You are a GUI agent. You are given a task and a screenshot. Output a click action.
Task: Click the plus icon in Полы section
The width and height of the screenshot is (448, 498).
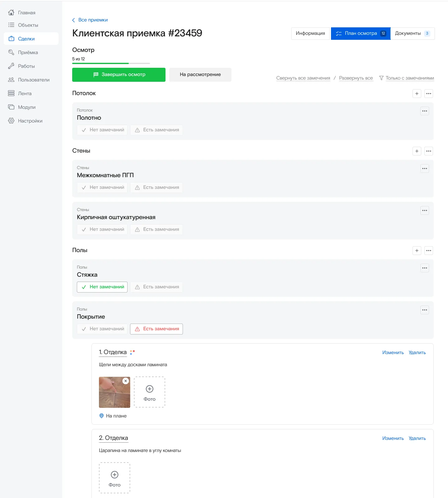[x=417, y=251]
